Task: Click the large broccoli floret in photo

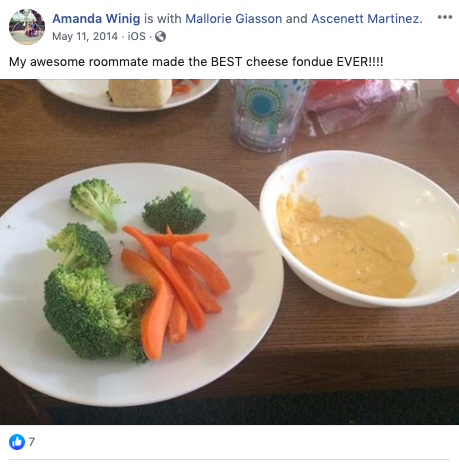Action: [x=97, y=312]
